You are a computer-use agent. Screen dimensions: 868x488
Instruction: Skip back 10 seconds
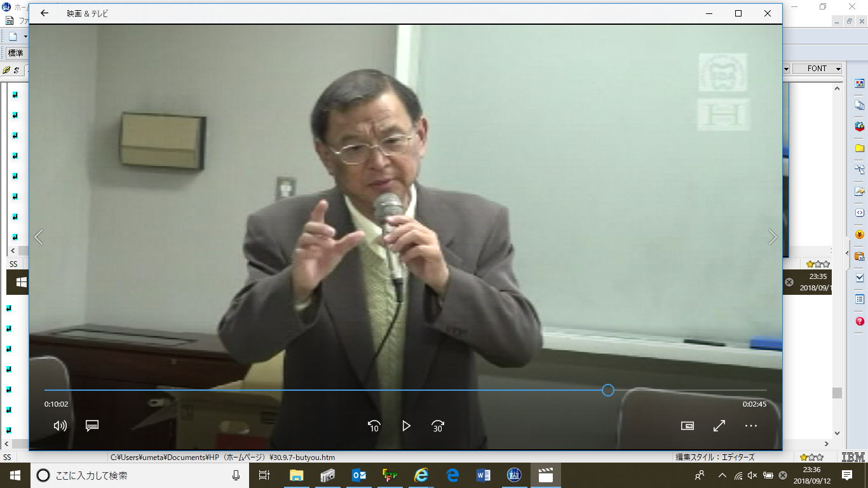(374, 426)
